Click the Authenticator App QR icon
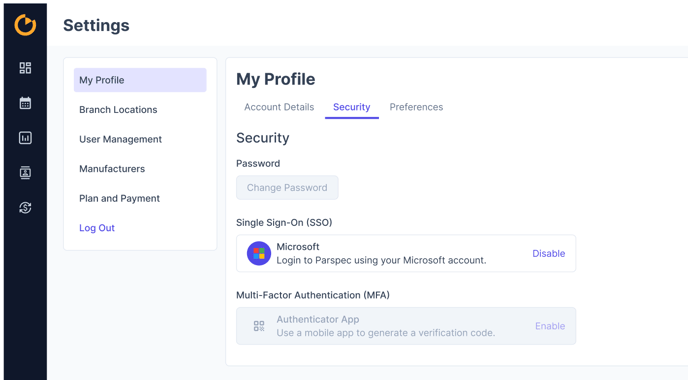 (x=259, y=326)
